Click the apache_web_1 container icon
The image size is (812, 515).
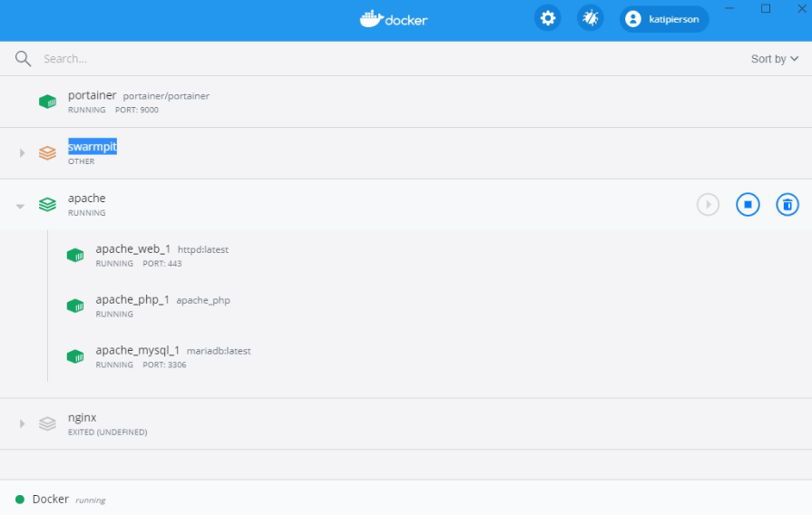click(75, 256)
